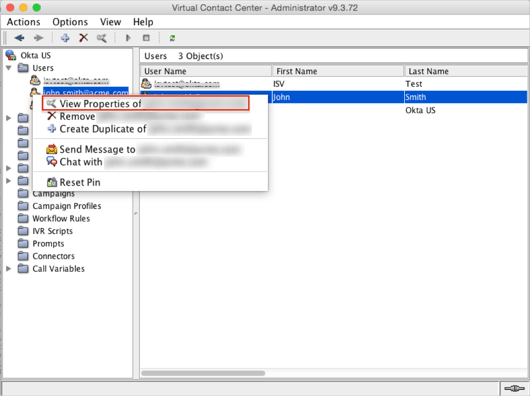Select the Connectors tree item
Screen dimensions: 530x396
tap(53, 256)
